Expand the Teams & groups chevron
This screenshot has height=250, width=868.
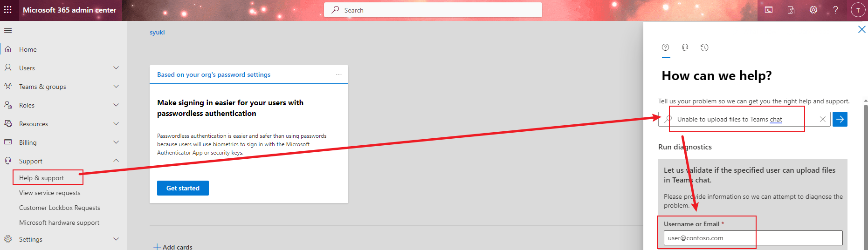click(116, 86)
